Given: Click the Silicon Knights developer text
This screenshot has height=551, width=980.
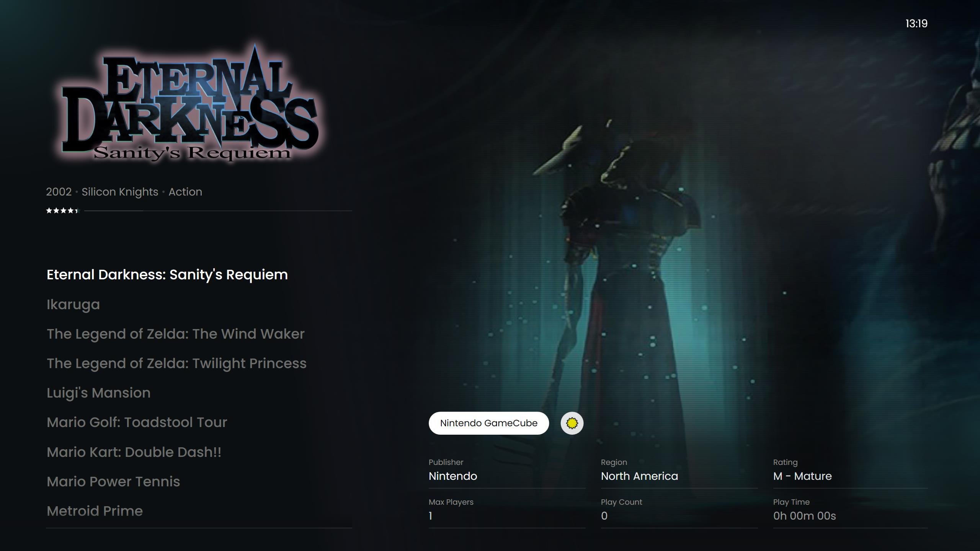Looking at the screenshot, I should coord(120,192).
